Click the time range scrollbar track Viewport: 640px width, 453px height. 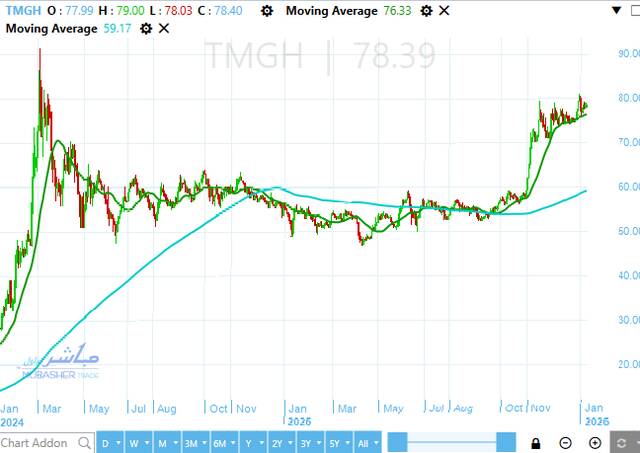point(450,443)
